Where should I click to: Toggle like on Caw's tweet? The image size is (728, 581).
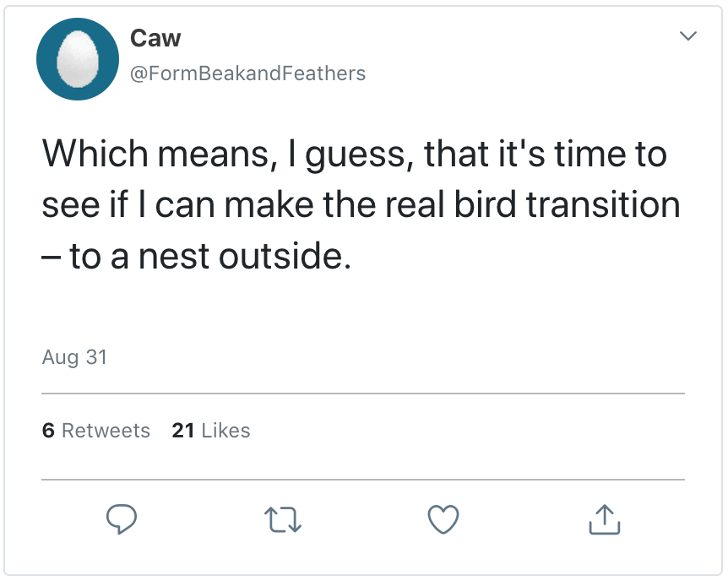point(443,519)
